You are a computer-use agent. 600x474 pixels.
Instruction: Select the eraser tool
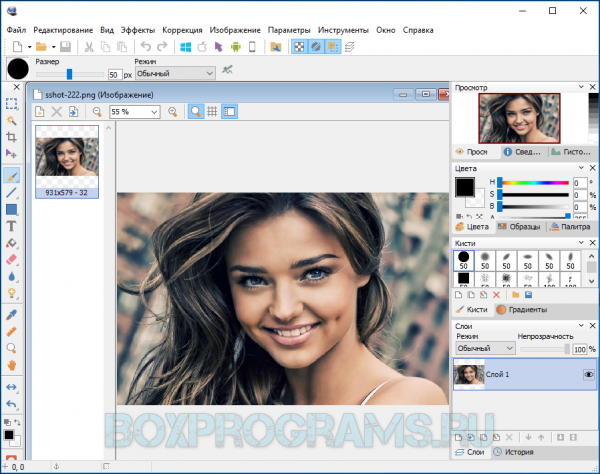11,260
